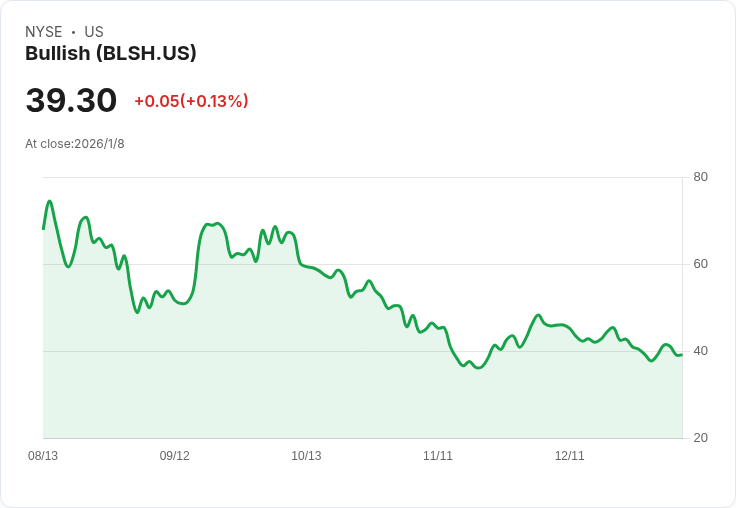Select the 10/13 date on x-axis
This screenshot has height=508, width=736.
tap(306, 456)
